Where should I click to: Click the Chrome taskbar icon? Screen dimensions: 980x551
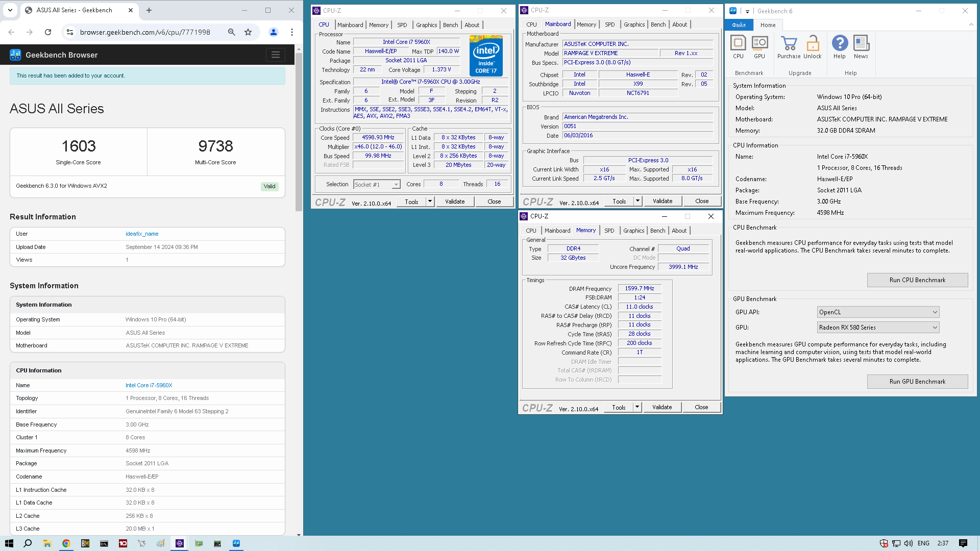66,543
